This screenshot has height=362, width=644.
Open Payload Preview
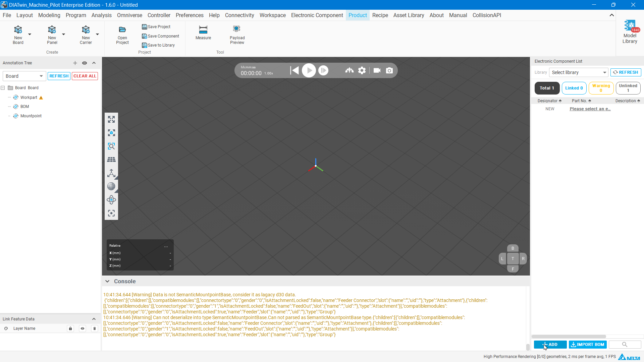[237, 35]
